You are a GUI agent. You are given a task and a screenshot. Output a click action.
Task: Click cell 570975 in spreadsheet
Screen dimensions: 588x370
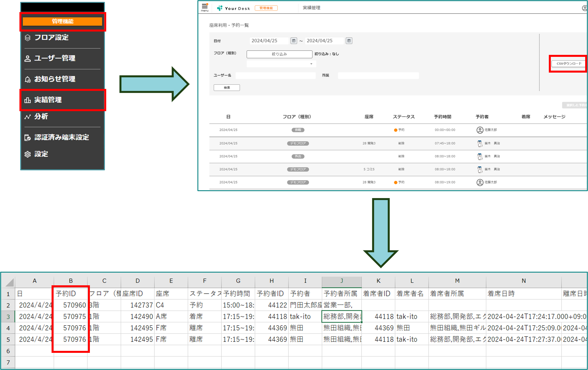point(71,317)
